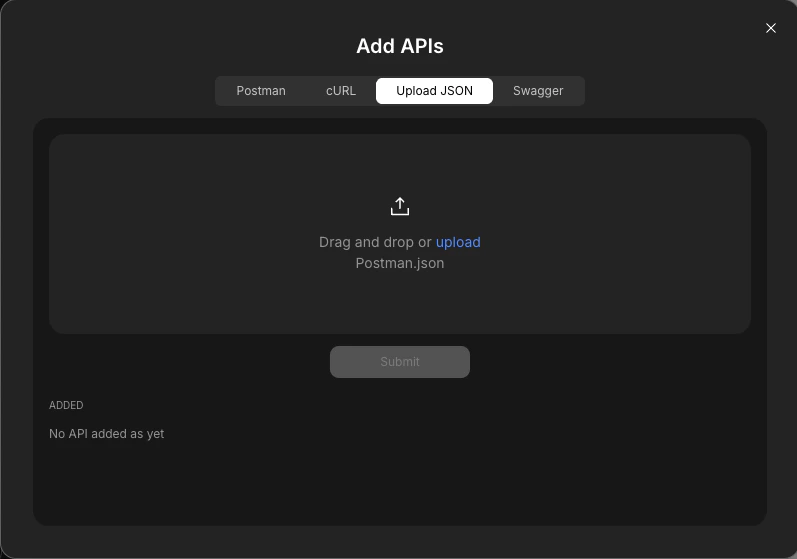Open the Swagger tab
The height and width of the screenshot is (559, 797).
click(x=538, y=91)
